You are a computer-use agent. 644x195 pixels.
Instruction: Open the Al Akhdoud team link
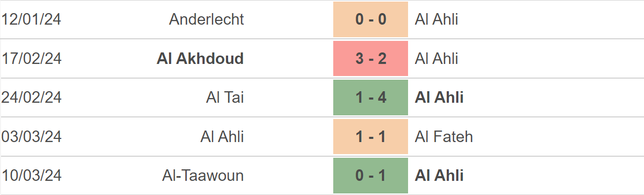200,58
